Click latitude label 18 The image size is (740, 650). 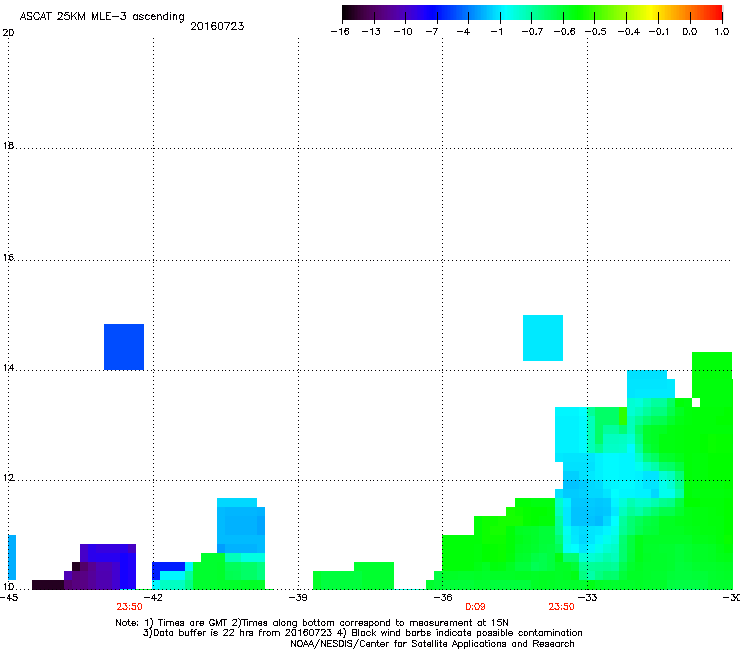pos(8,146)
